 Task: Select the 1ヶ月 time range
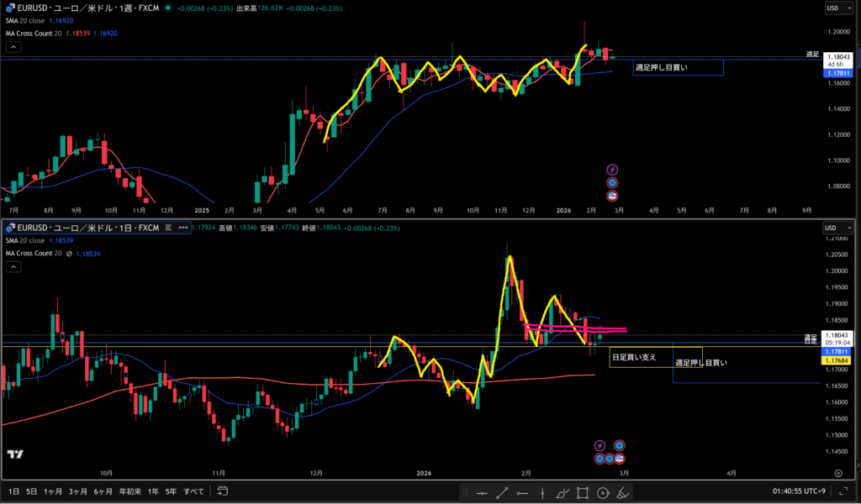[52, 491]
